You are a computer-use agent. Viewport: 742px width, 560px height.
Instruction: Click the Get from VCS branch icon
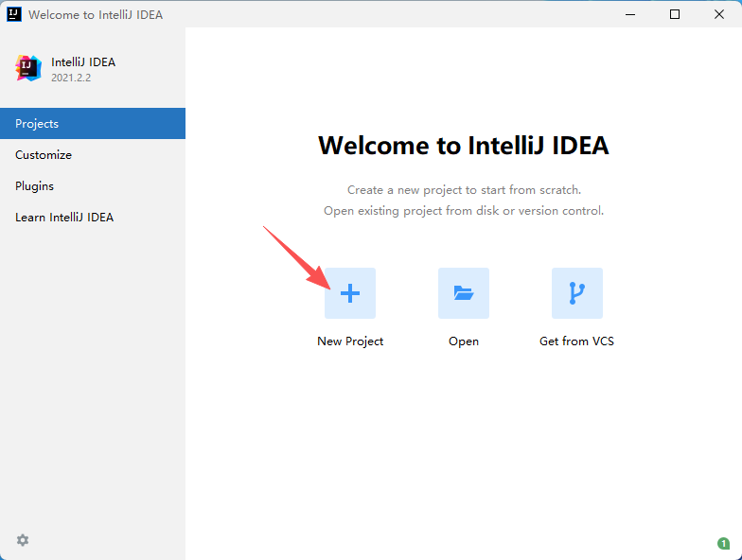tap(577, 293)
